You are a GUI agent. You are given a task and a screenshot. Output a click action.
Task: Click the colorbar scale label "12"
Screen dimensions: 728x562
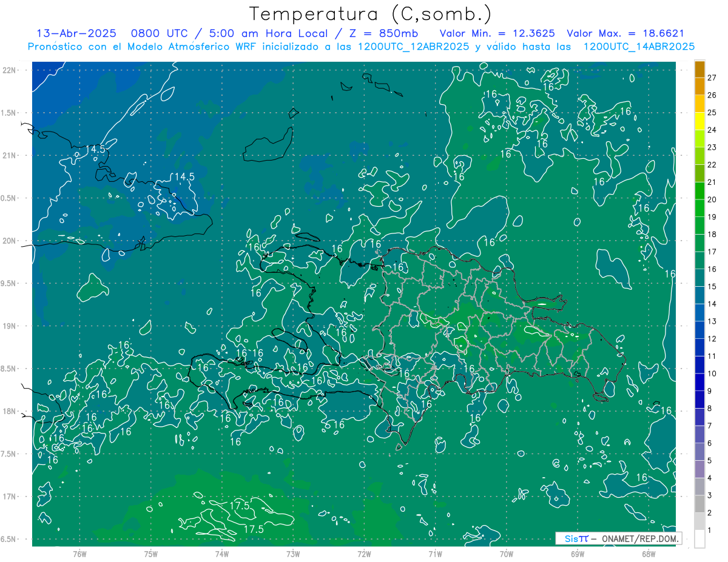[712, 338]
